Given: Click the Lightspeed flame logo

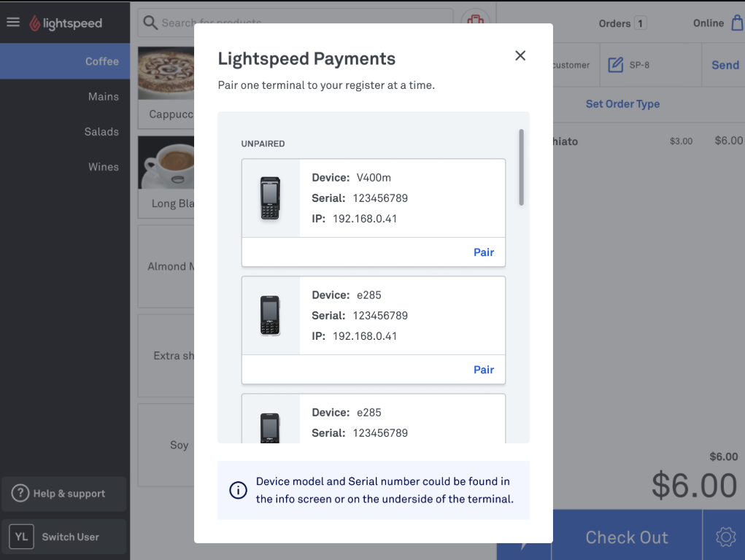Looking at the screenshot, I should (34, 21).
